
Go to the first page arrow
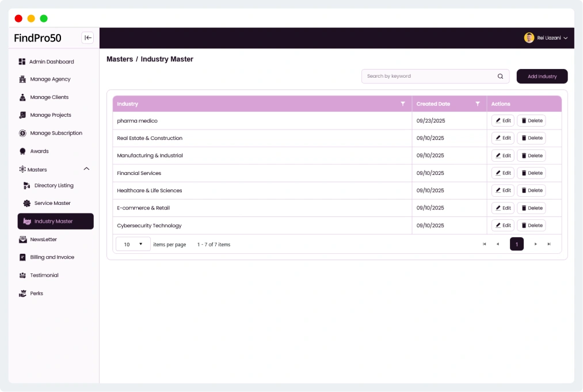484,244
